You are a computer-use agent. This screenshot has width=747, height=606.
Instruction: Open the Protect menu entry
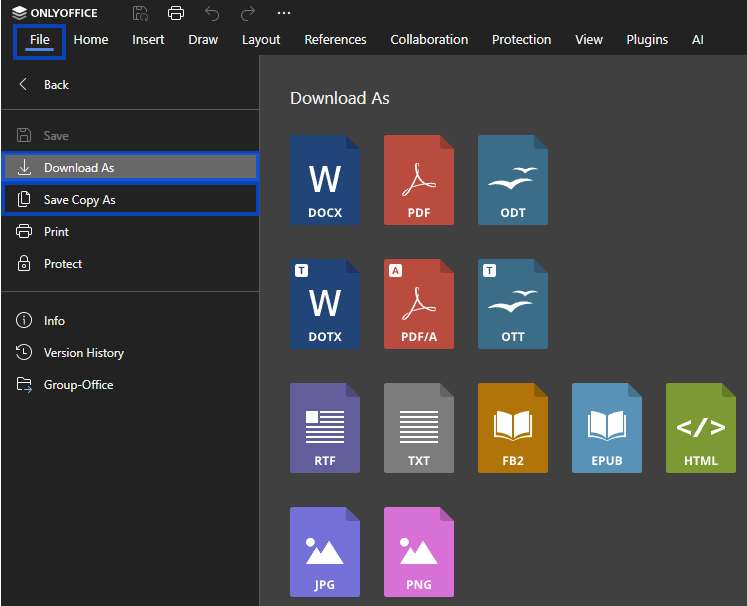pyautogui.click(x=130, y=263)
